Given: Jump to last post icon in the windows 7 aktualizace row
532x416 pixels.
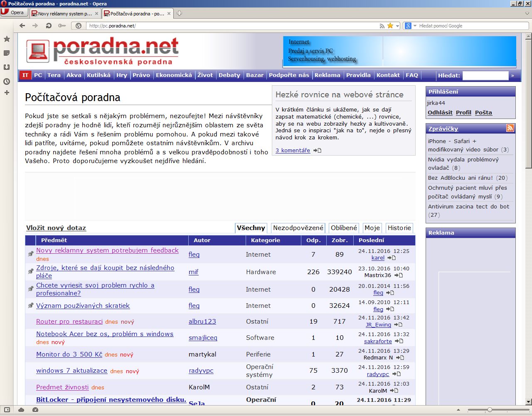Looking at the screenshot, I should click(x=397, y=374).
